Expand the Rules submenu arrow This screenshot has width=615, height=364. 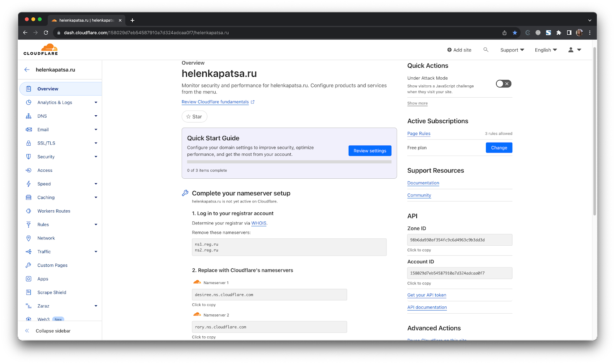point(96,224)
